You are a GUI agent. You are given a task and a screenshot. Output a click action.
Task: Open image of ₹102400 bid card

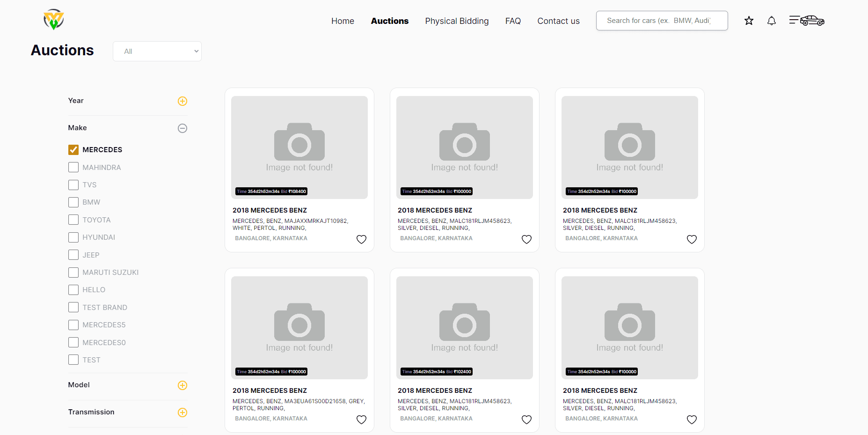pyautogui.click(x=465, y=328)
